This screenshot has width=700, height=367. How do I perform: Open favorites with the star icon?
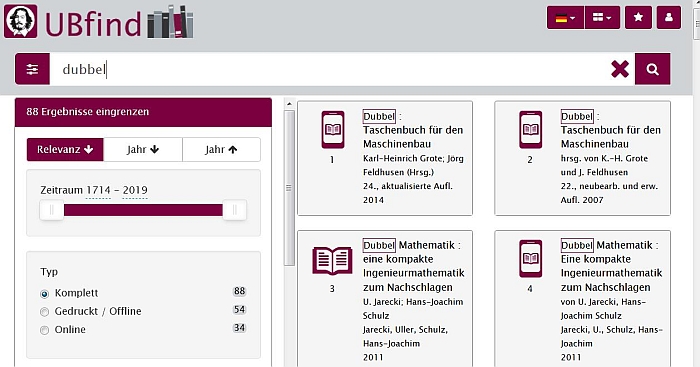[x=638, y=17]
